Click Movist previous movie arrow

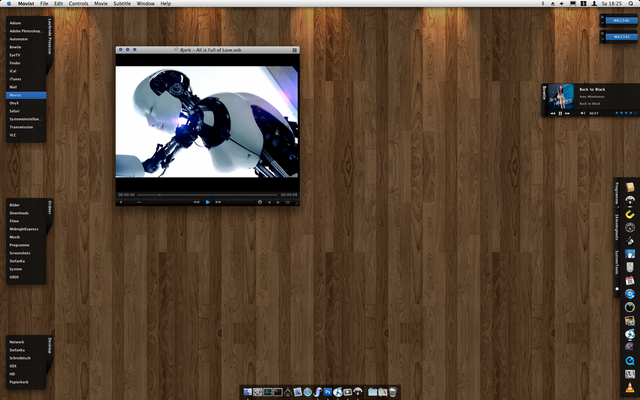(269, 202)
